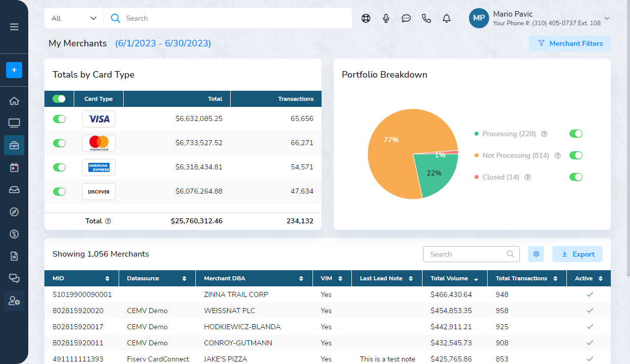Open notifications bell icon
Viewport: 630px width, 364px height.
pyautogui.click(x=446, y=19)
